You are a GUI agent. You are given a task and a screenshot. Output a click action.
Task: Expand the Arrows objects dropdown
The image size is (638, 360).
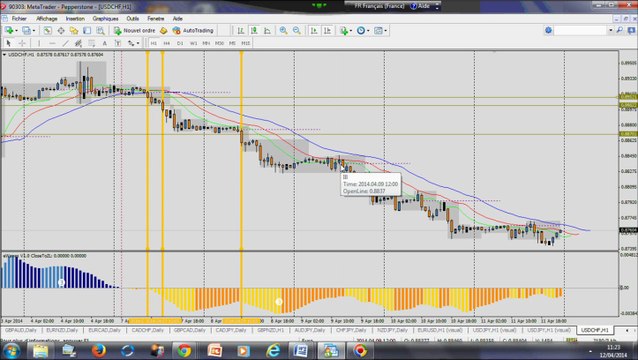(138, 43)
